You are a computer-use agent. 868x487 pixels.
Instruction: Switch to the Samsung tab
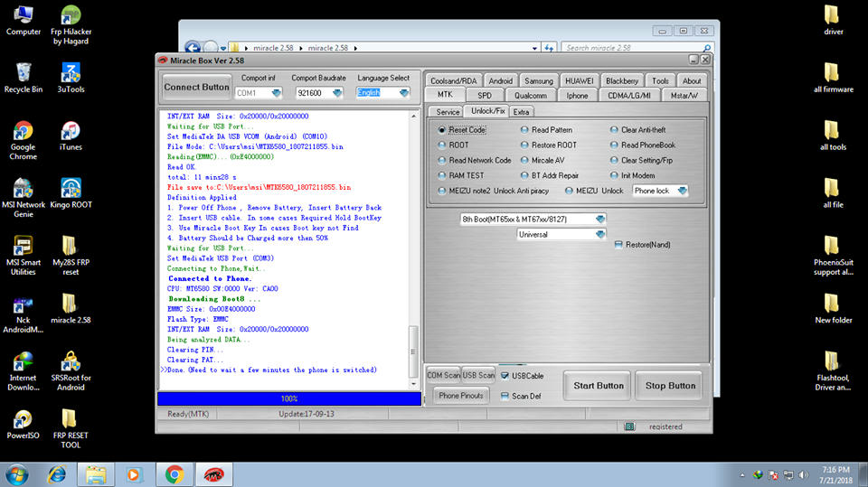[539, 80]
